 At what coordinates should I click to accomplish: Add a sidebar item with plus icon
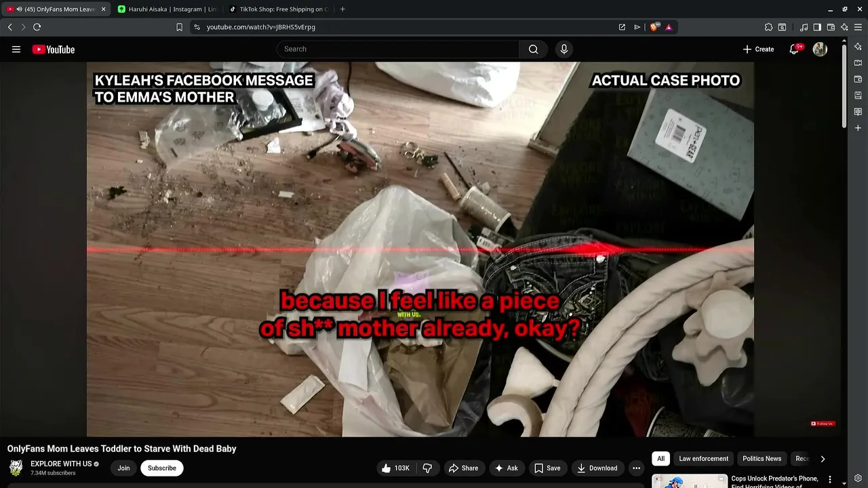pyautogui.click(x=858, y=128)
